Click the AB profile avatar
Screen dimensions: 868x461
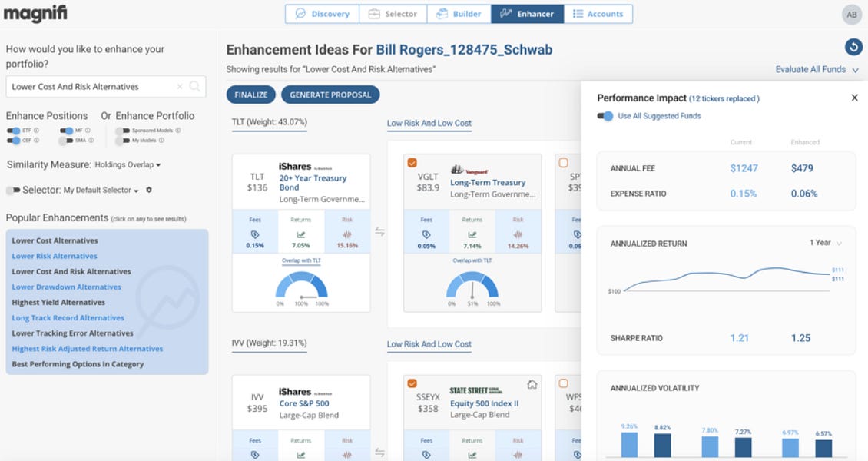[x=851, y=14]
